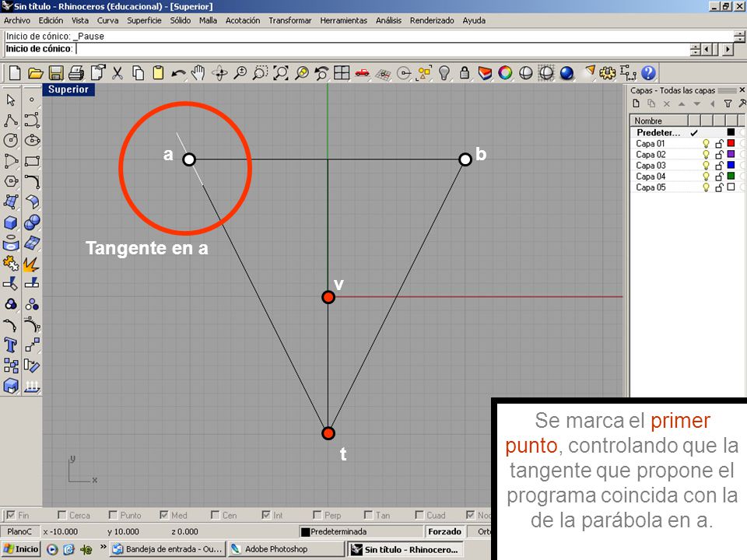Viewport: 747px width, 560px height.
Task: Open the Transformar menu
Action: [289, 20]
